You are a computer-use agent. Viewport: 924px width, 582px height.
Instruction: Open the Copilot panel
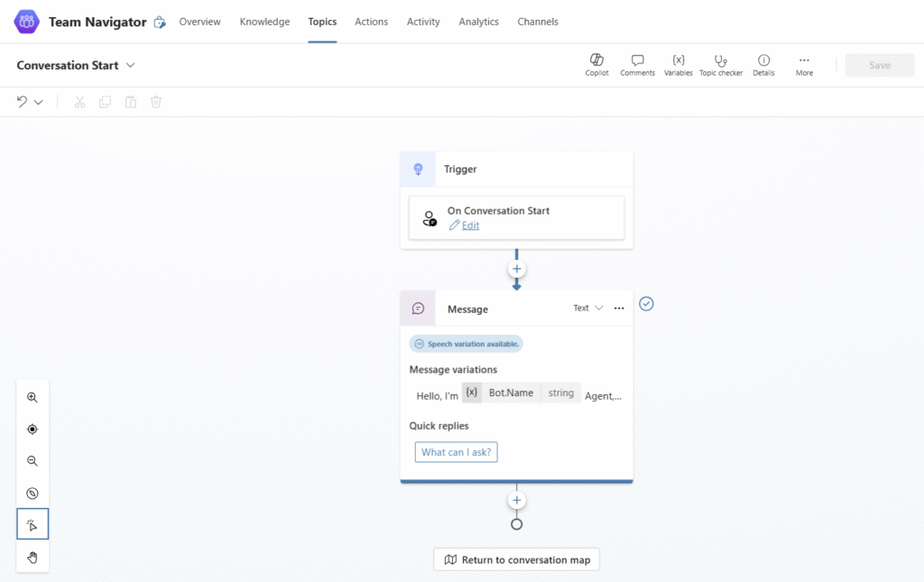click(596, 65)
